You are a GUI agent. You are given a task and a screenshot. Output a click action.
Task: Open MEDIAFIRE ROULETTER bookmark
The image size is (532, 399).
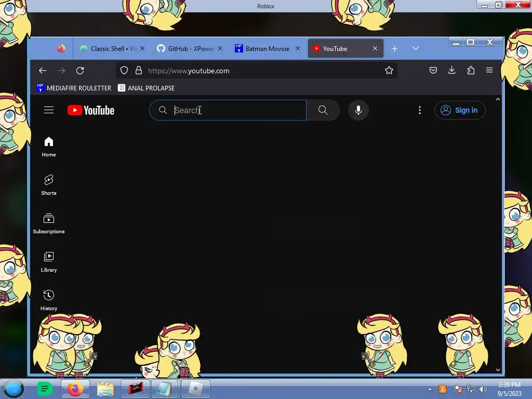click(x=74, y=88)
